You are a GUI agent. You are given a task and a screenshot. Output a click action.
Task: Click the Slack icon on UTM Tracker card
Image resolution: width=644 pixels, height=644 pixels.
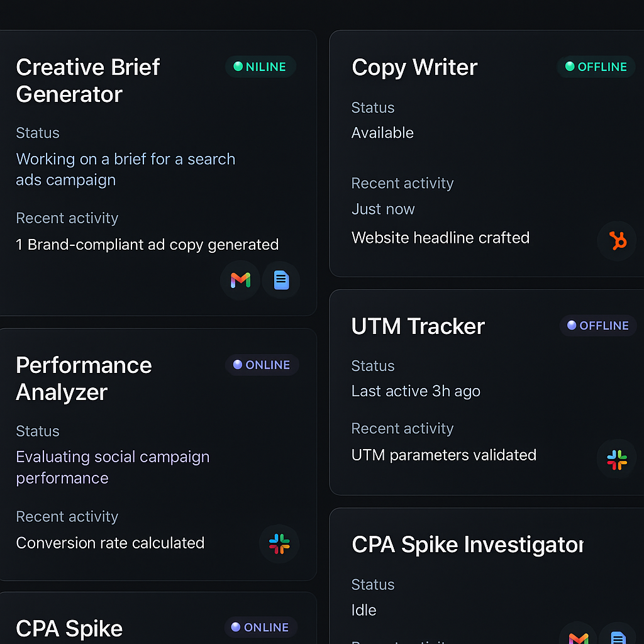617,459
